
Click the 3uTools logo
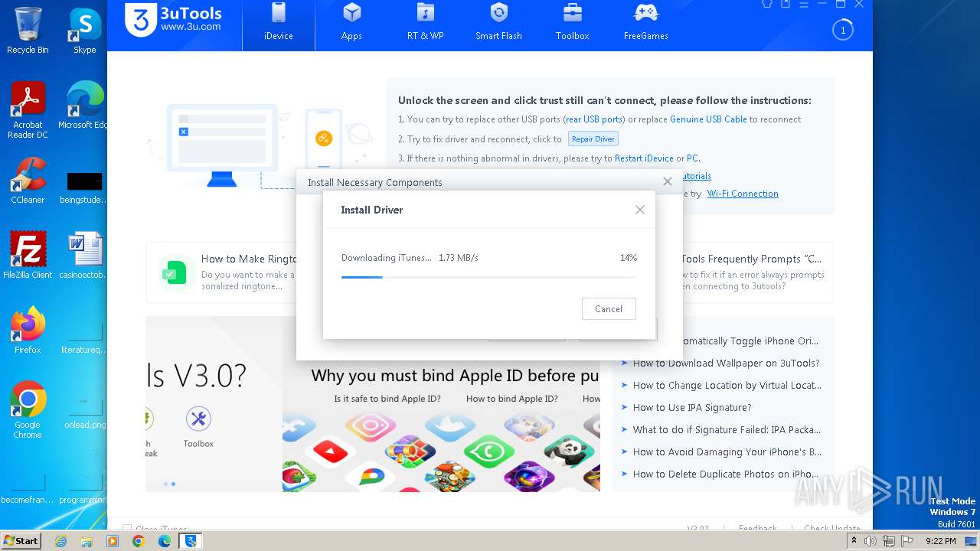coord(174,18)
